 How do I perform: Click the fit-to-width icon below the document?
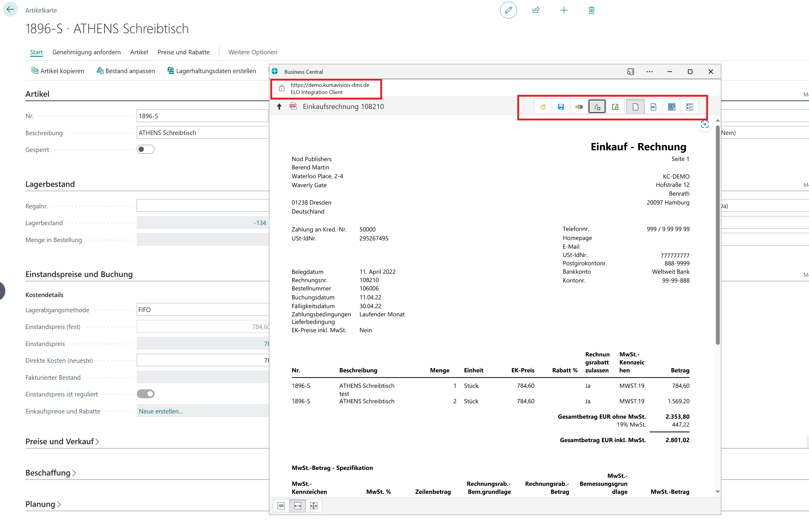point(297,505)
